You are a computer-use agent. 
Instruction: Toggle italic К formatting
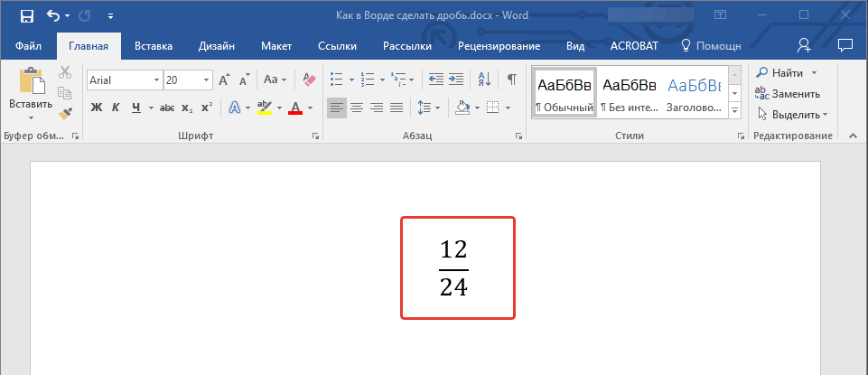pos(117,108)
